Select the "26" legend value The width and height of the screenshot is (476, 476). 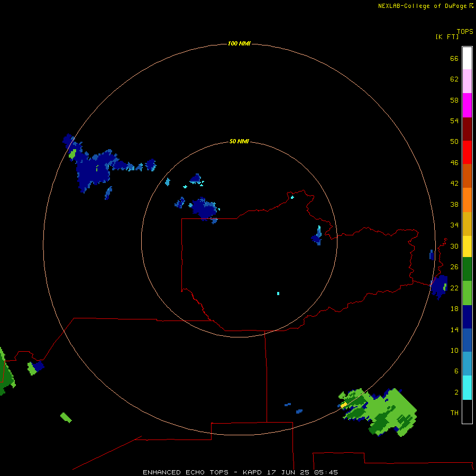point(454,267)
